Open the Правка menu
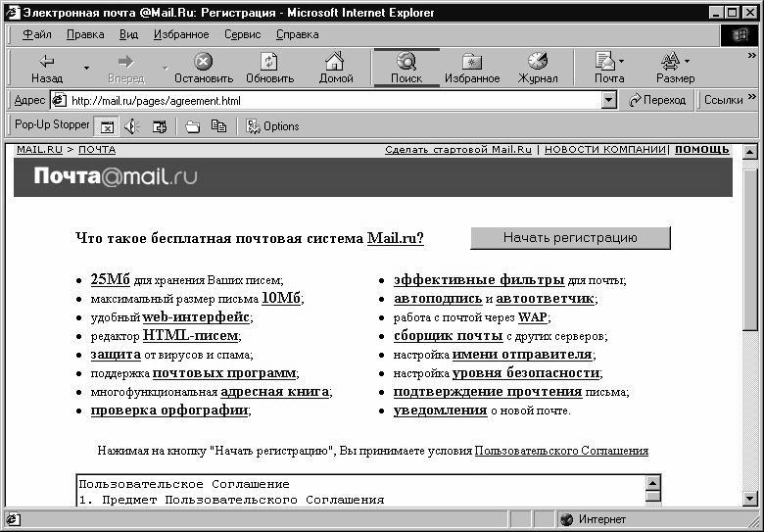This screenshot has height=532, width=764. [x=85, y=34]
